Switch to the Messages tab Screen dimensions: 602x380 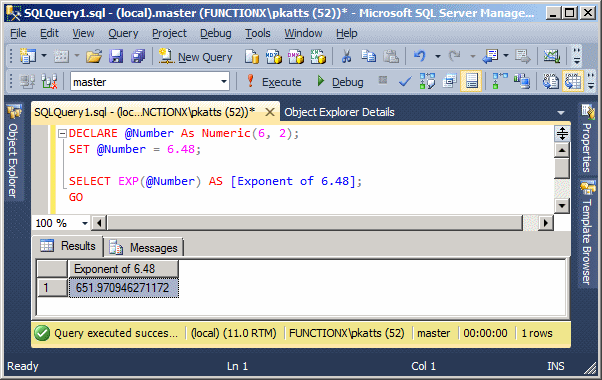pyautogui.click(x=144, y=248)
